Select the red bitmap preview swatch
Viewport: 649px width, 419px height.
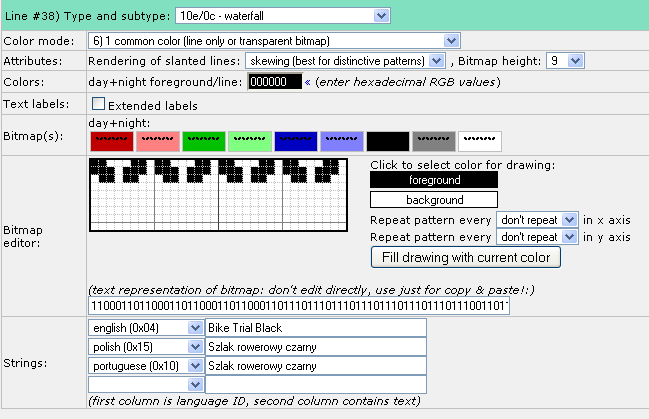(111, 141)
